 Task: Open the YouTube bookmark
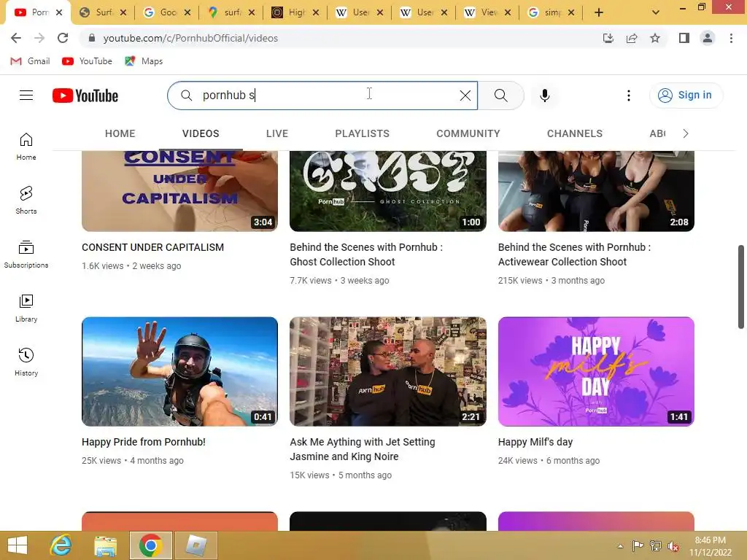tap(88, 61)
